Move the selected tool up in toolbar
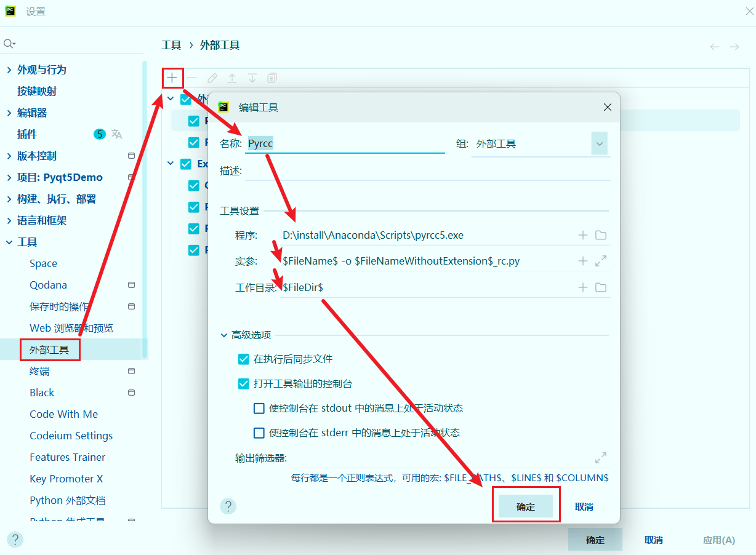 pos(232,78)
